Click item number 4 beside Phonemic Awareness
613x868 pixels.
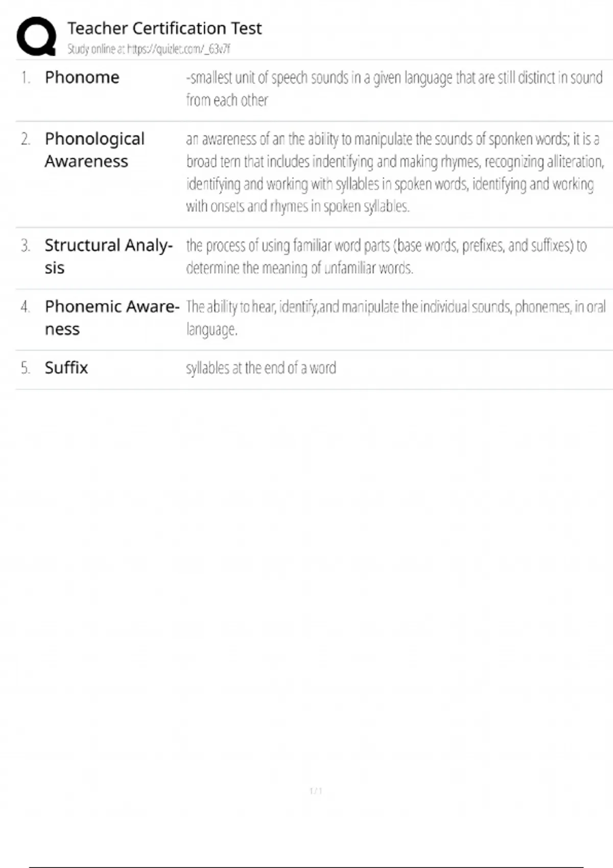coord(26,307)
